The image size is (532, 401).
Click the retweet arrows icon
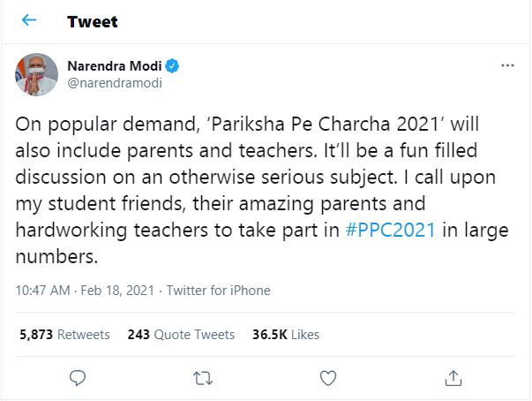[202, 378]
